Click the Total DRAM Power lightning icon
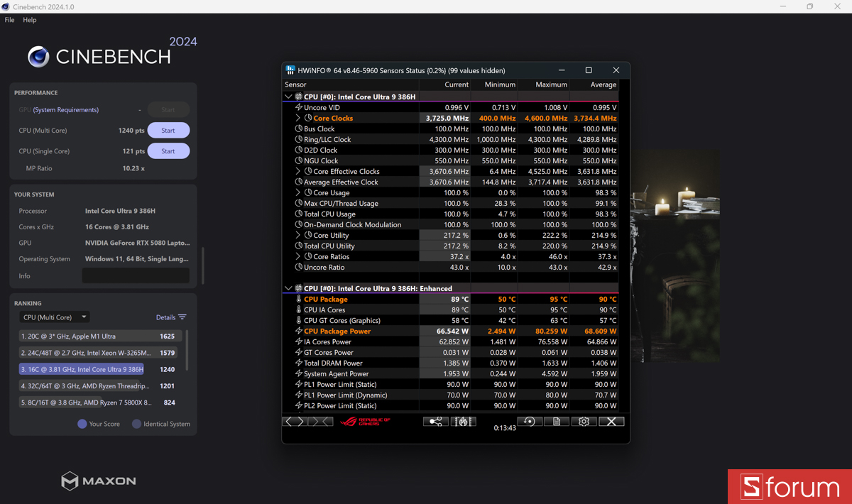 (299, 363)
